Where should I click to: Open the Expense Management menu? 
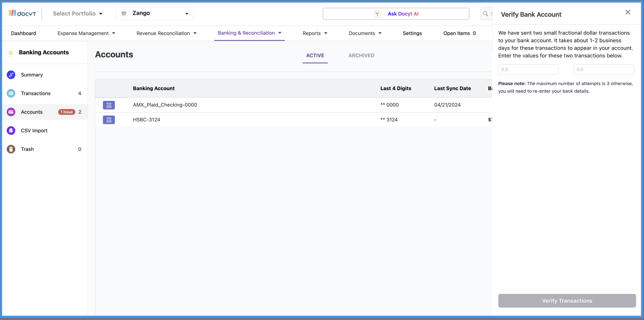pyautogui.click(x=86, y=33)
